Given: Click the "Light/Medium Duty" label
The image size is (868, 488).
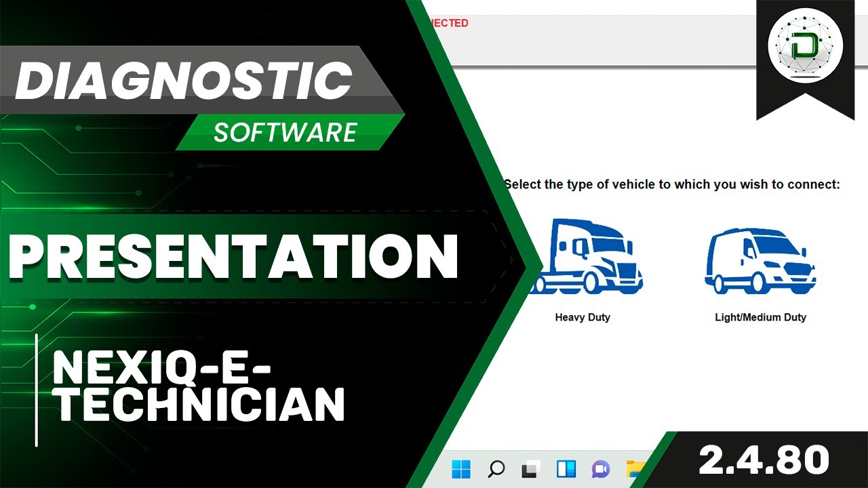Looking at the screenshot, I should pyautogui.click(x=761, y=317).
